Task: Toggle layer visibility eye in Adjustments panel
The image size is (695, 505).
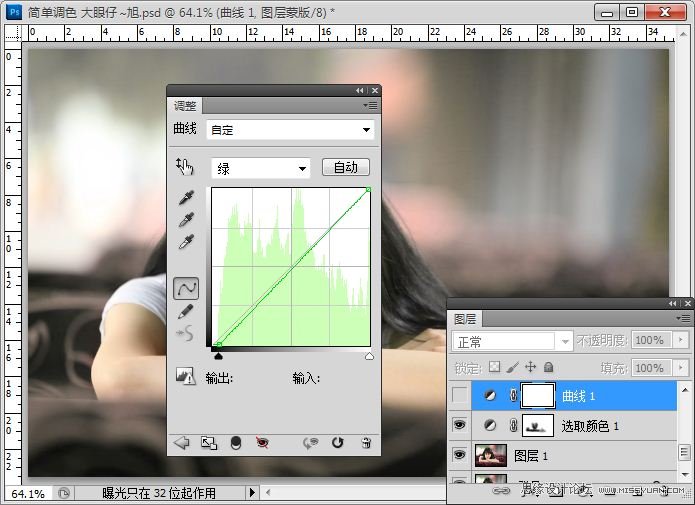Action: point(262,442)
